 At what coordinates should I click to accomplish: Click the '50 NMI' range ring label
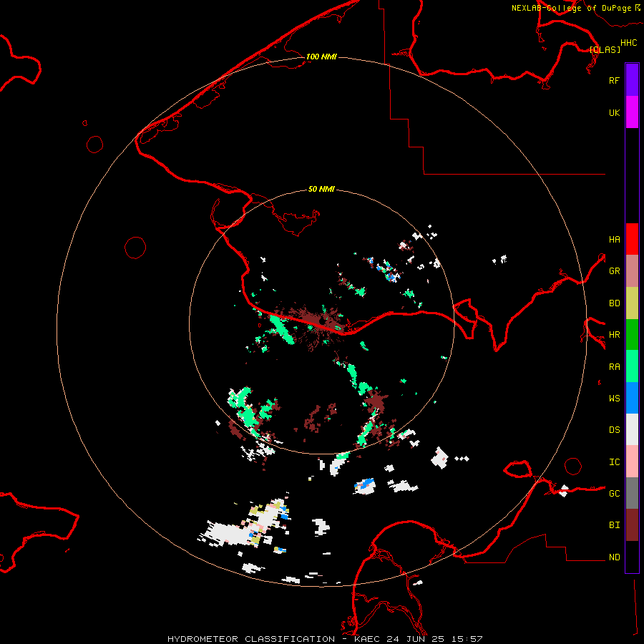[321, 190]
